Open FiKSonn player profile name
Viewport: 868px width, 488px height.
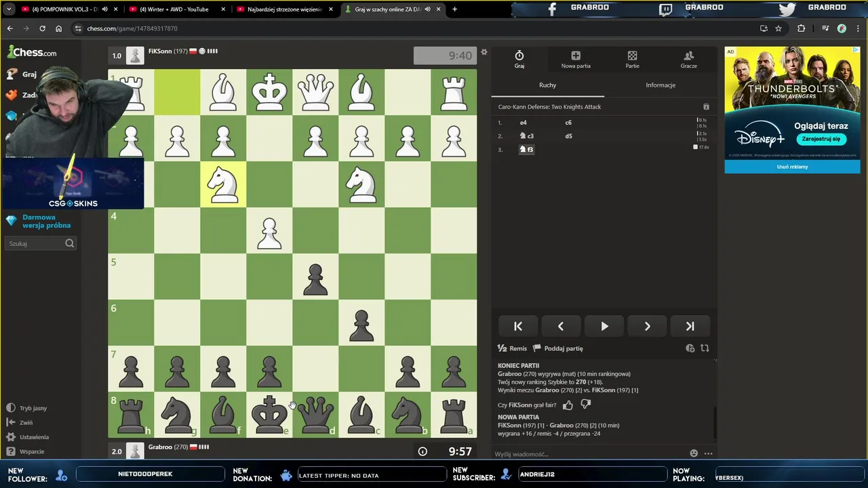tap(160, 52)
